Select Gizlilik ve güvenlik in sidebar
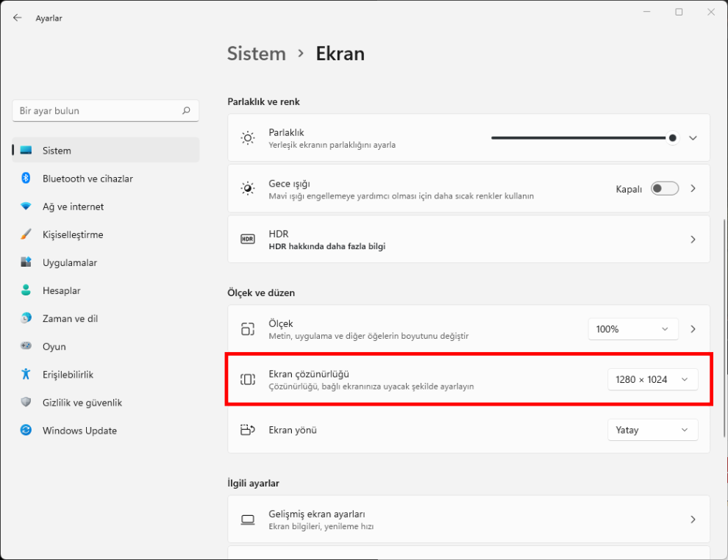The height and width of the screenshot is (560, 728). 82,403
